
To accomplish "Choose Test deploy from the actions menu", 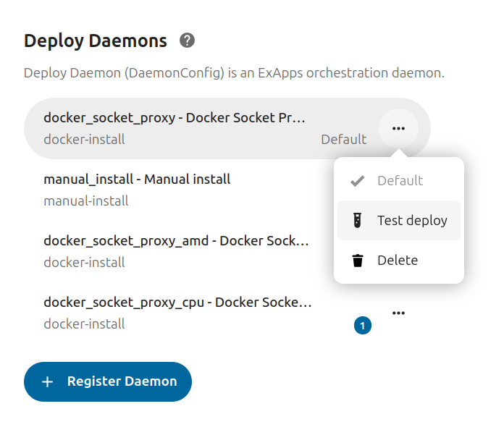I will coord(411,221).
